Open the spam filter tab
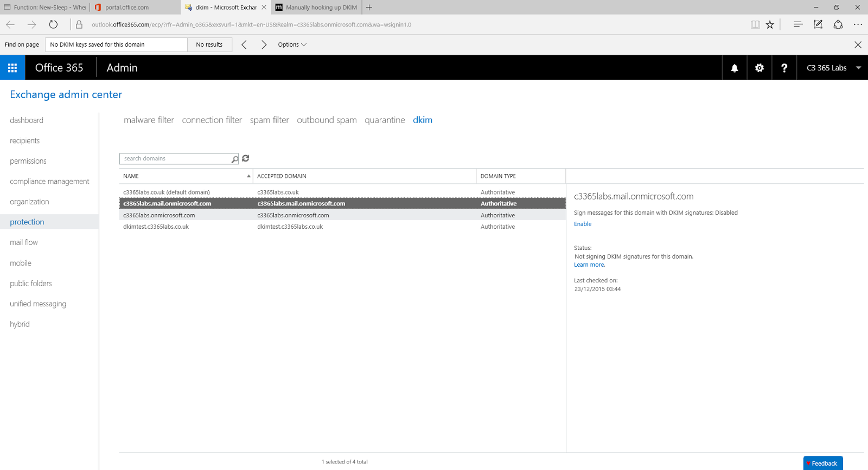 tap(270, 120)
